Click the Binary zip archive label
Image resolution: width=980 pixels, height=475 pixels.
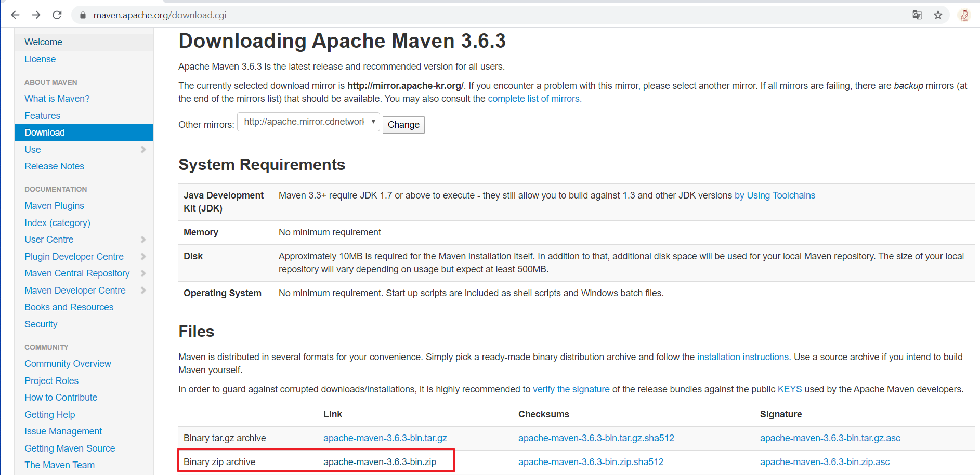pyautogui.click(x=219, y=462)
